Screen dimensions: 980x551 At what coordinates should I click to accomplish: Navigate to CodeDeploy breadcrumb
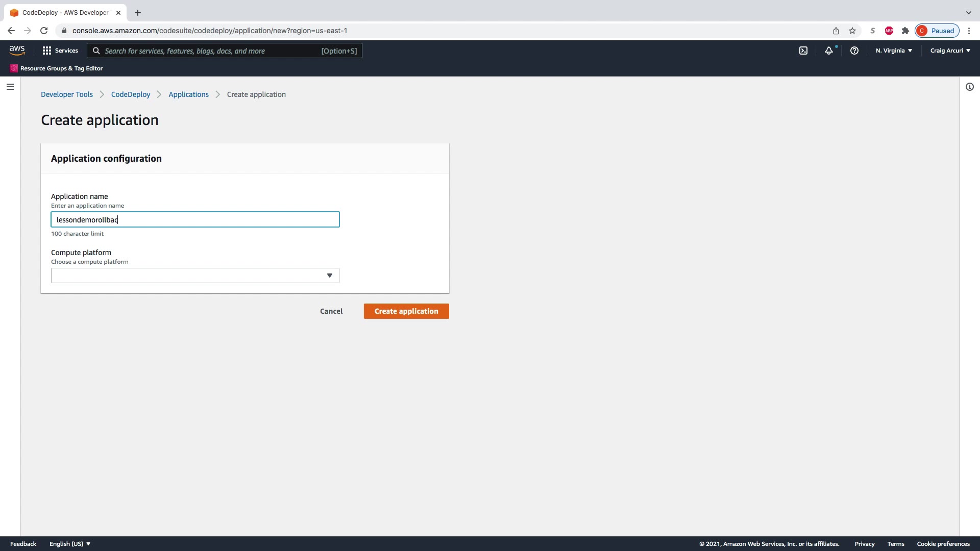coord(131,94)
